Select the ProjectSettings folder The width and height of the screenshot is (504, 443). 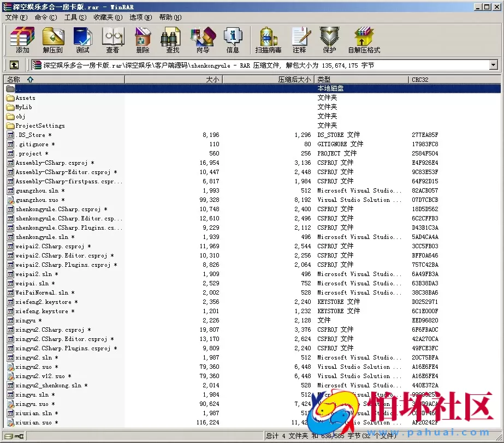39,126
